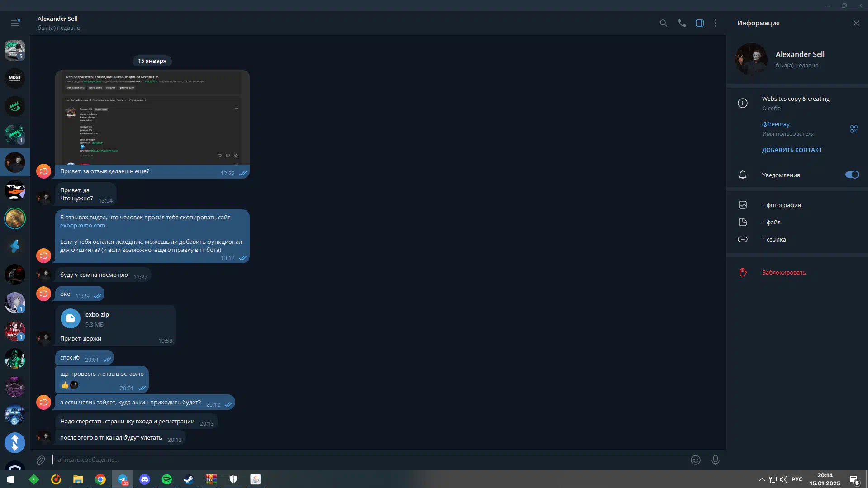Open the three-dot chat options menu

coord(715,23)
